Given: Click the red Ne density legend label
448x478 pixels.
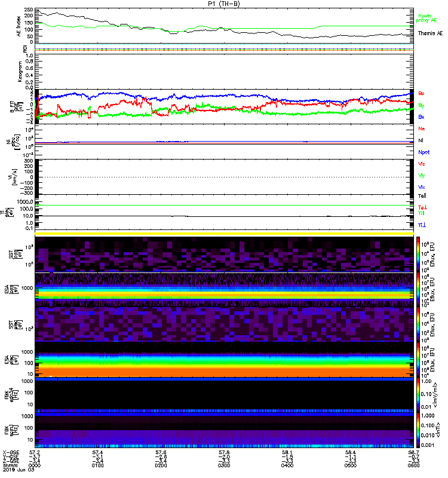Looking at the screenshot, I should click(x=422, y=128).
